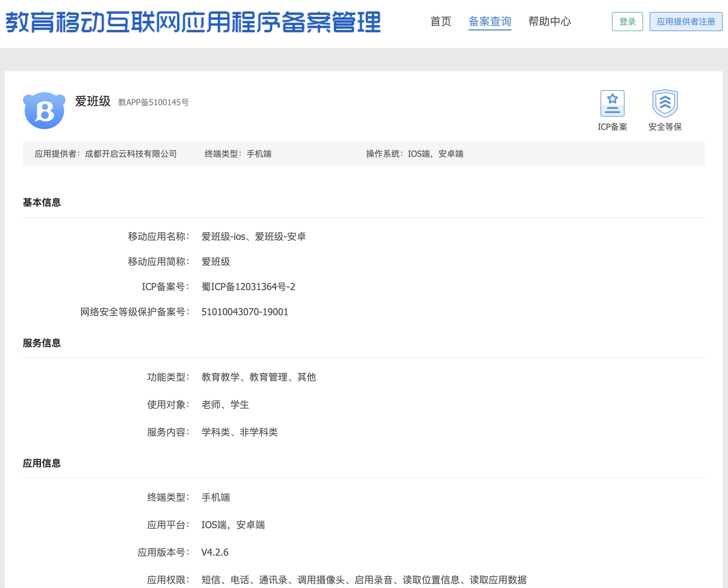This screenshot has width=728, height=588.
Task: Select security number 51010043070-19001
Action: [x=245, y=312]
